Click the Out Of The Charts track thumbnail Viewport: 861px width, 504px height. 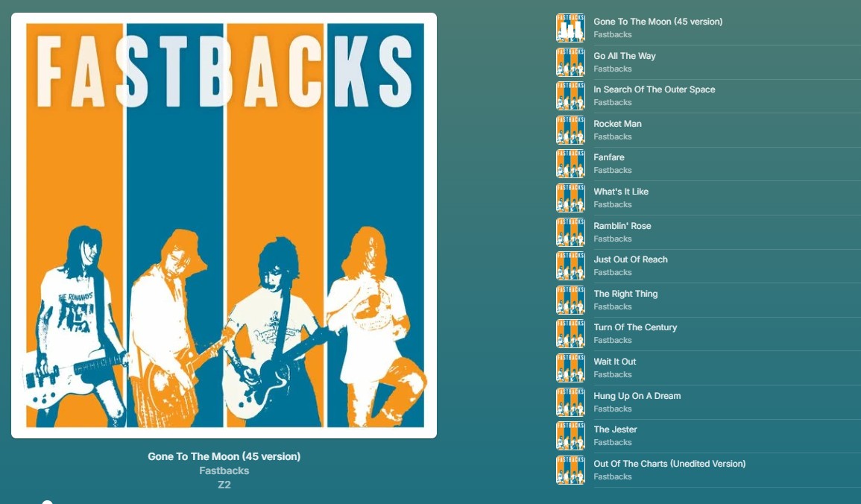570,470
